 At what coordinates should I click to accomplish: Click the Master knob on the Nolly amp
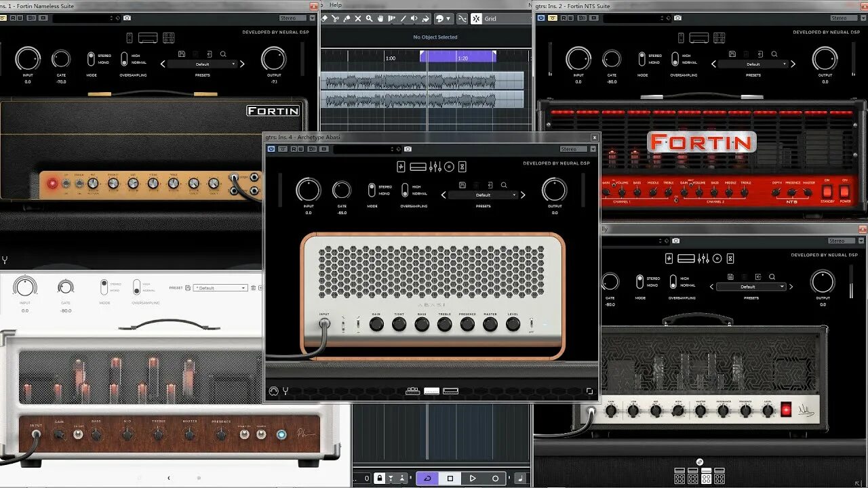[x=701, y=411]
